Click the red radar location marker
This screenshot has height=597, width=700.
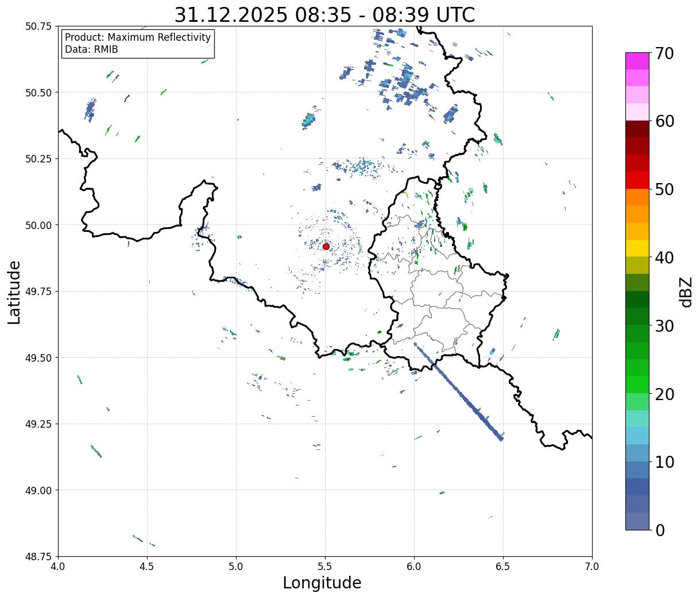[326, 246]
